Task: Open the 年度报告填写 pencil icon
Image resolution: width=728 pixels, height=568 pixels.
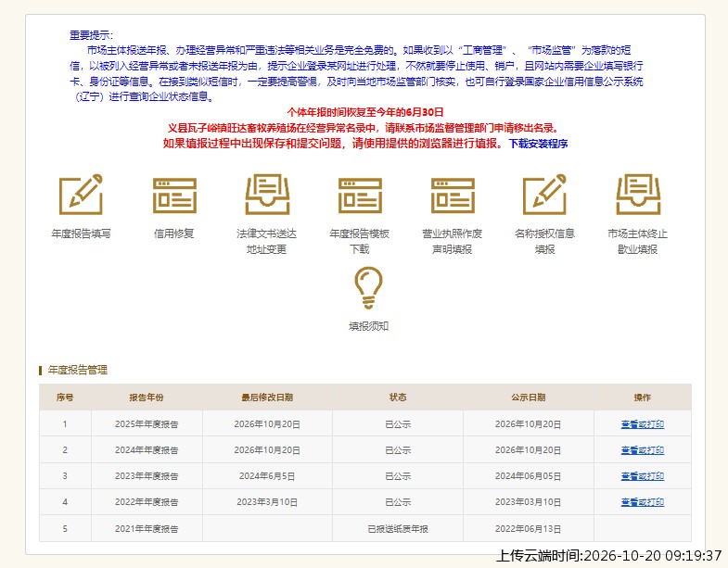Action: 81,195
